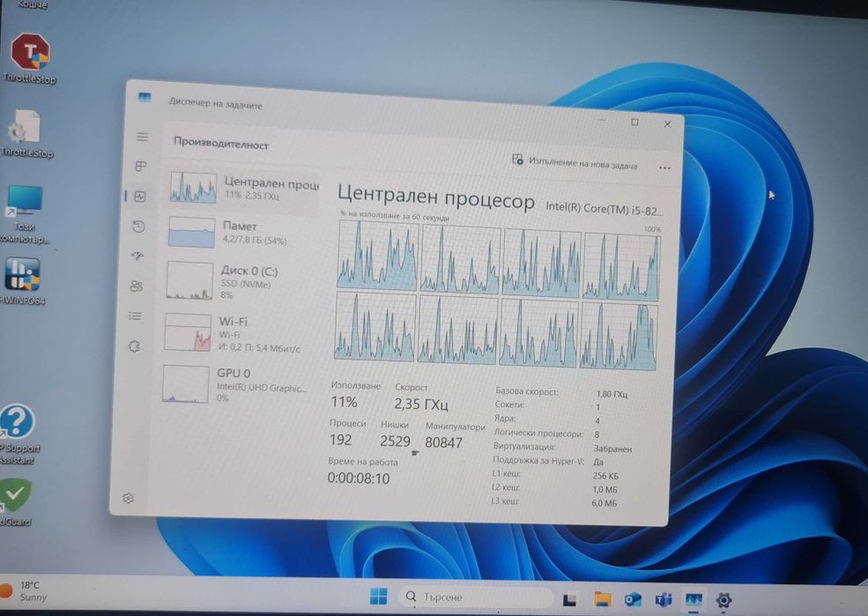The width and height of the screenshot is (868, 616).
Task: Click the Task Manager icon on taskbar
Action: pyautogui.click(x=694, y=600)
